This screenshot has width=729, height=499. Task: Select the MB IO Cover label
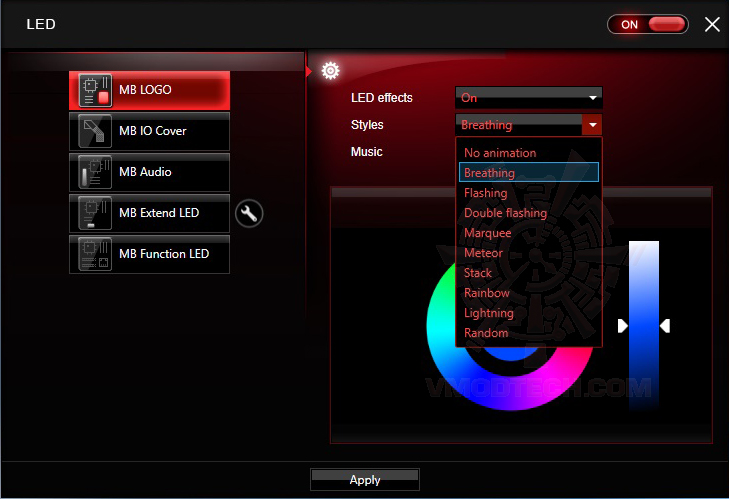152,131
